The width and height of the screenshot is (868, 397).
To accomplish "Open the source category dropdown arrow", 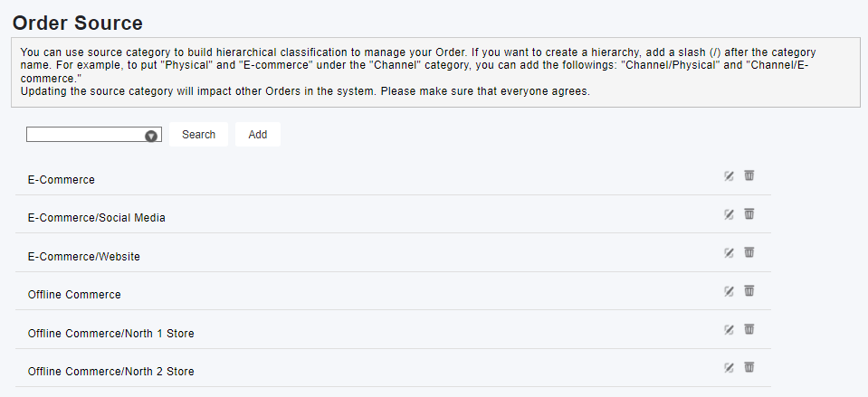I will pos(151,136).
